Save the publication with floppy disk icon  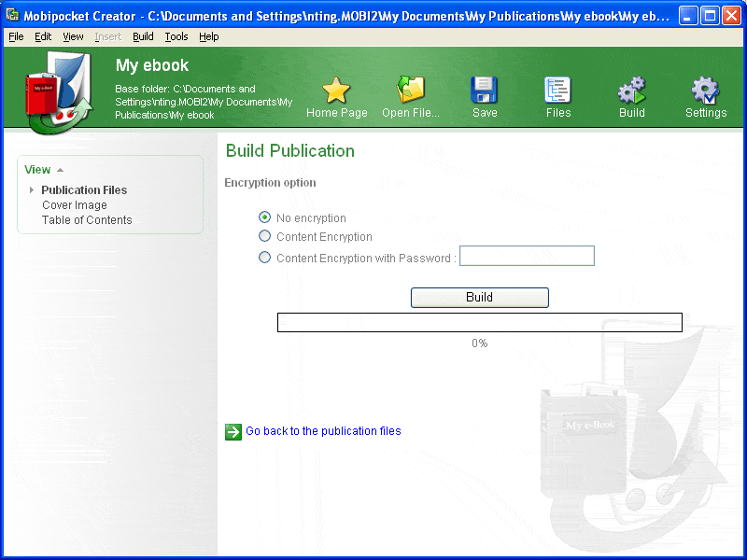(x=484, y=90)
